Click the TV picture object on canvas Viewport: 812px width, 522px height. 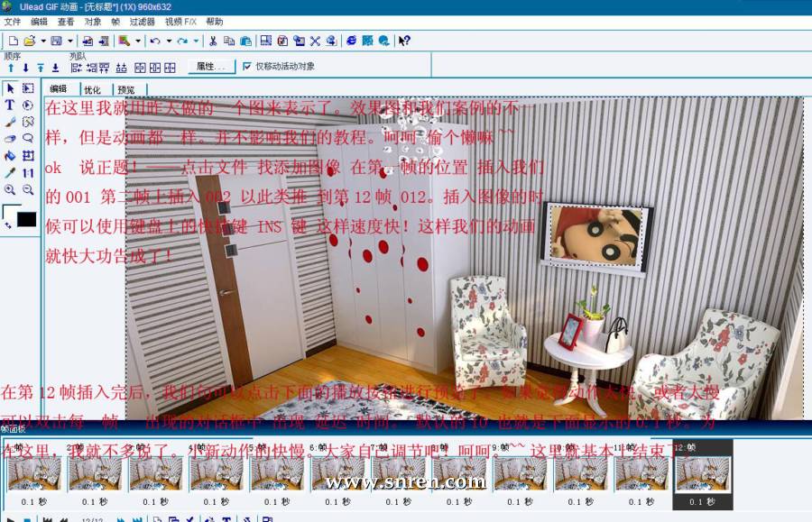(x=595, y=236)
